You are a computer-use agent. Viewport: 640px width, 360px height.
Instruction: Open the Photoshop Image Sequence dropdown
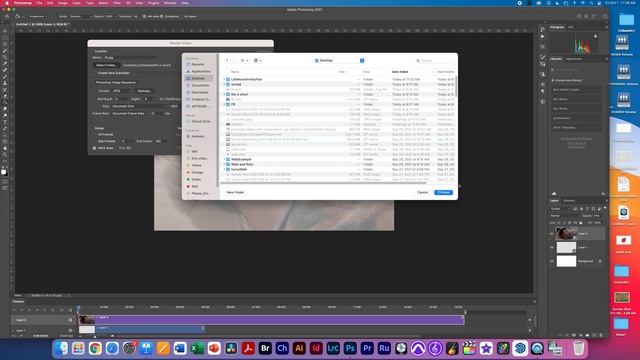pyautogui.click(x=117, y=82)
